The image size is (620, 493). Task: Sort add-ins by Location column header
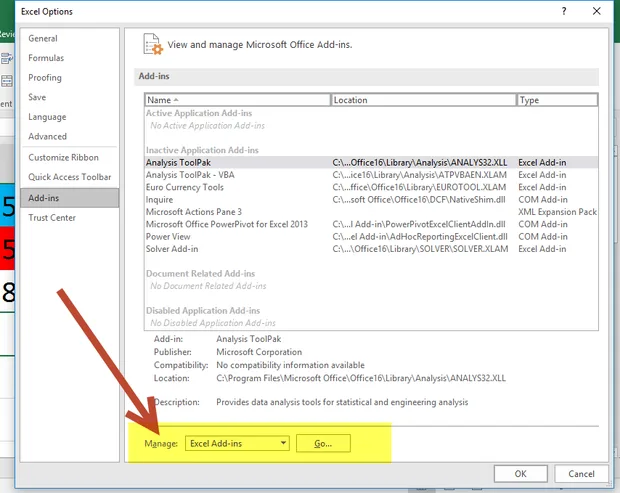click(x=423, y=100)
